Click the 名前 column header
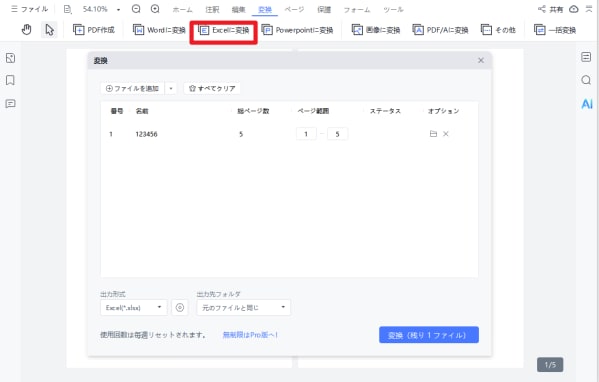The height and width of the screenshot is (382, 599). click(x=142, y=111)
